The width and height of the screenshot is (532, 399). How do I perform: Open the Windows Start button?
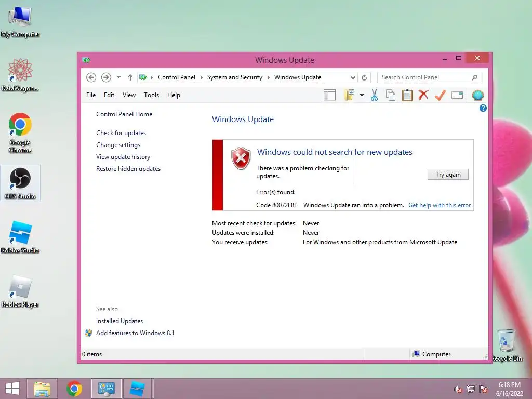pyautogui.click(x=12, y=389)
